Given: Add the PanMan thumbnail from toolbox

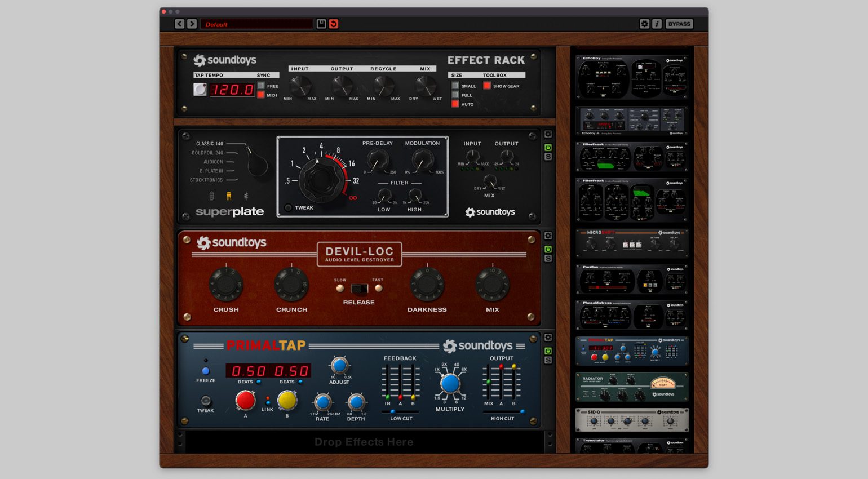Looking at the screenshot, I should click(x=632, y=280).
